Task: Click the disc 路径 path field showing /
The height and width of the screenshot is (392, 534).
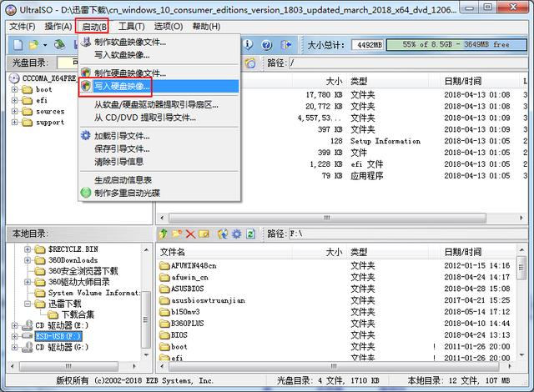Action: point(408,63)
